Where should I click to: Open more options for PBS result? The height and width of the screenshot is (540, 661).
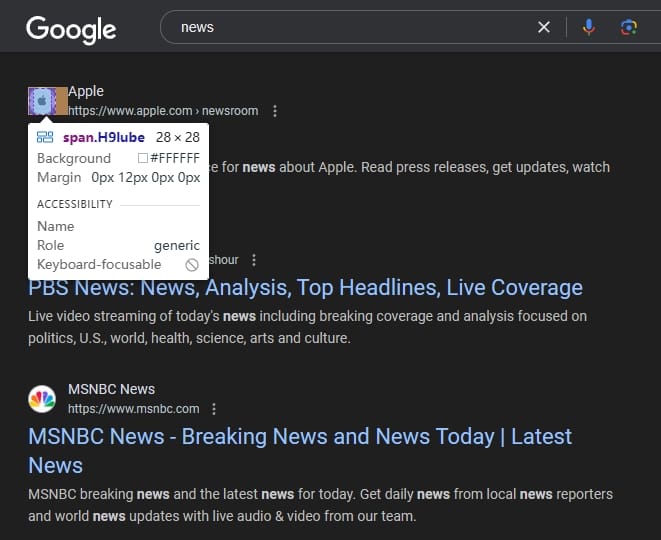(x=254, y=260)
